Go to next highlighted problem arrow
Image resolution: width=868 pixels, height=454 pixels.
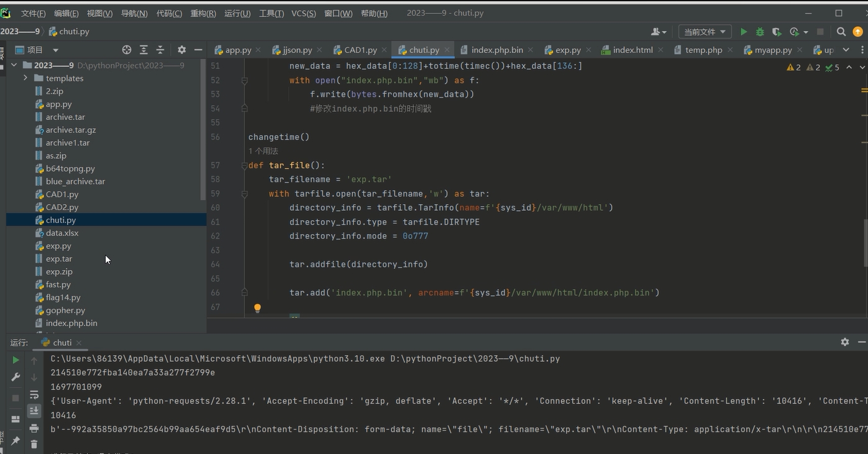862,67
